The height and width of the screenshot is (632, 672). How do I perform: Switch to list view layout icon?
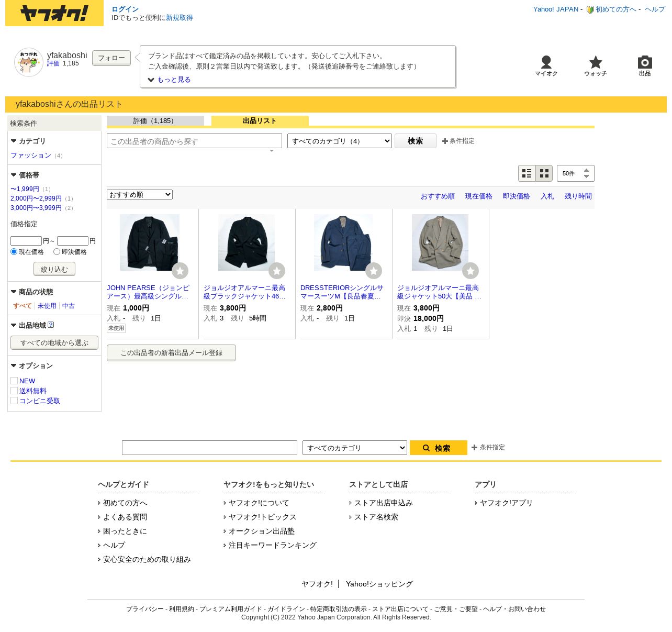point(527,173)
